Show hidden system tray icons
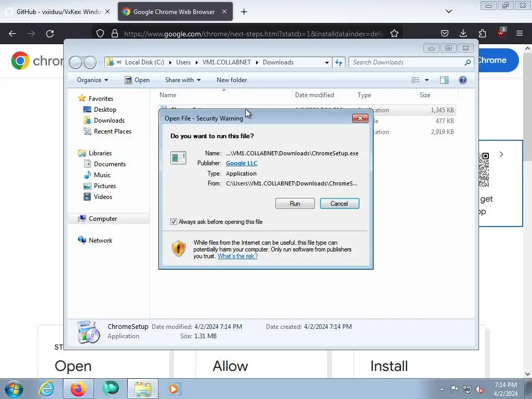Viewport: 532px width, 399px height. pyautogui.click(x=442, y=389)
